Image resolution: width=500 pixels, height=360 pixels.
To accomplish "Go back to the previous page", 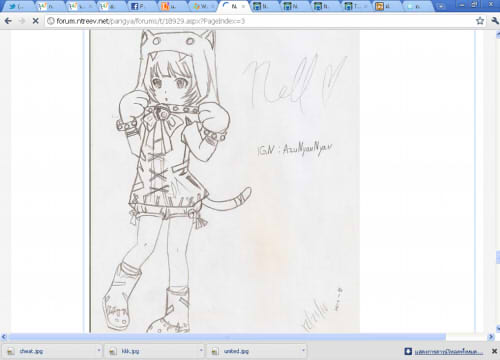I will pos(8,21).
